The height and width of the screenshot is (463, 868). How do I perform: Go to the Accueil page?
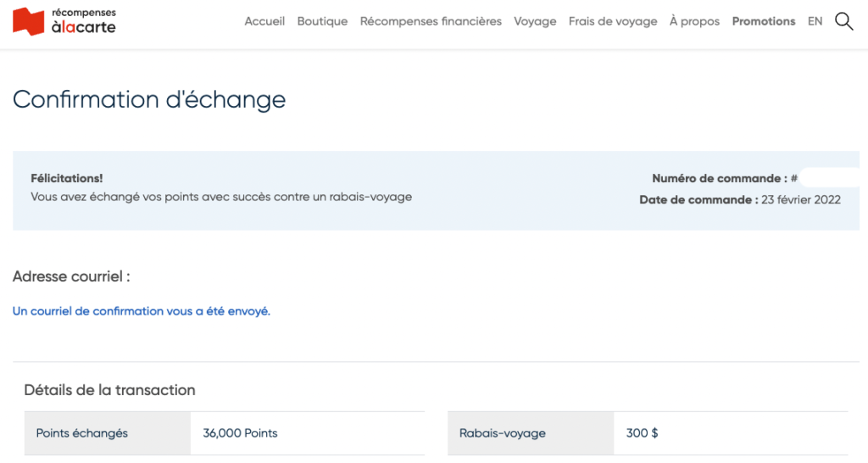(x=264, y=21)
